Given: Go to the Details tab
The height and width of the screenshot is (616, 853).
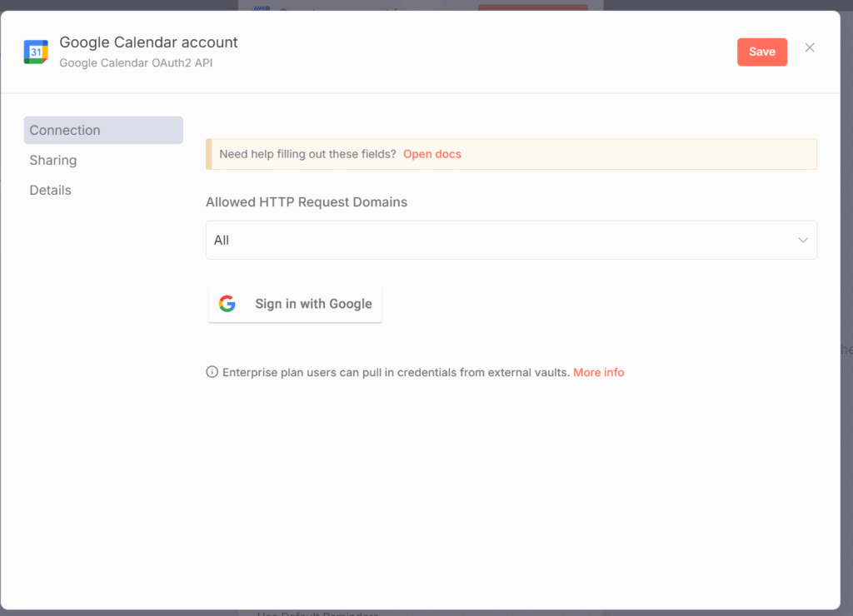Looking at the screenshot, I should coord(51,191).
